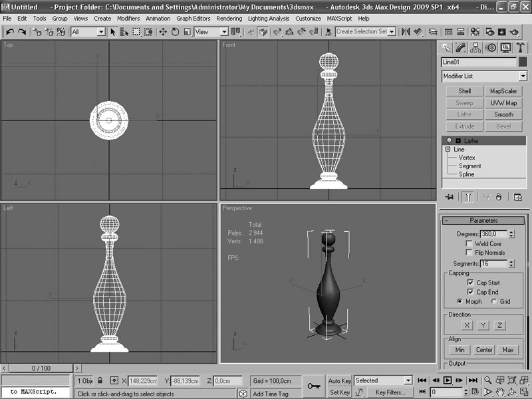Toggle the Auto Key button

[x=339, y=380]
